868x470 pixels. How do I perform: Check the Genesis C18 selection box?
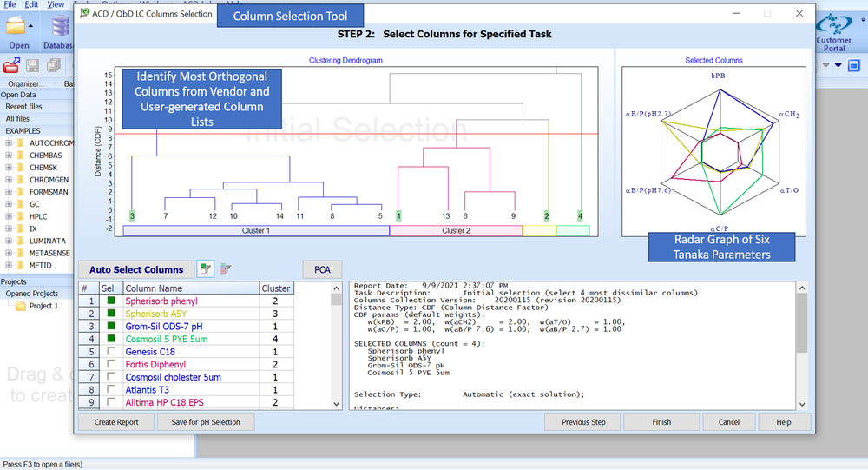[111, 351]
